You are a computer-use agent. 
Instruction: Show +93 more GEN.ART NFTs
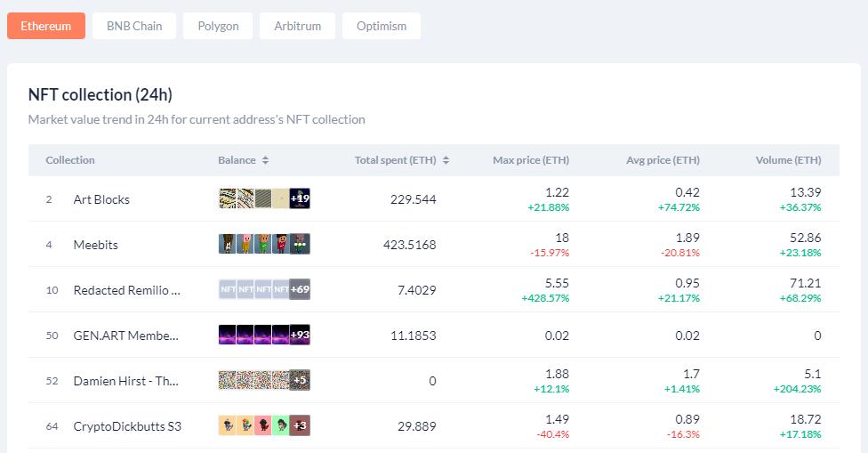300,335
